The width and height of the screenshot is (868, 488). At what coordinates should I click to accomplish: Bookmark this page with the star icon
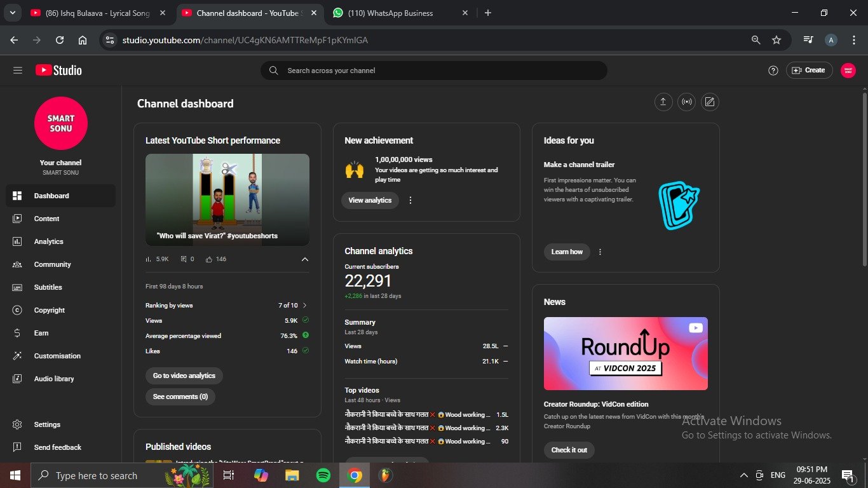tap(776, 40)
